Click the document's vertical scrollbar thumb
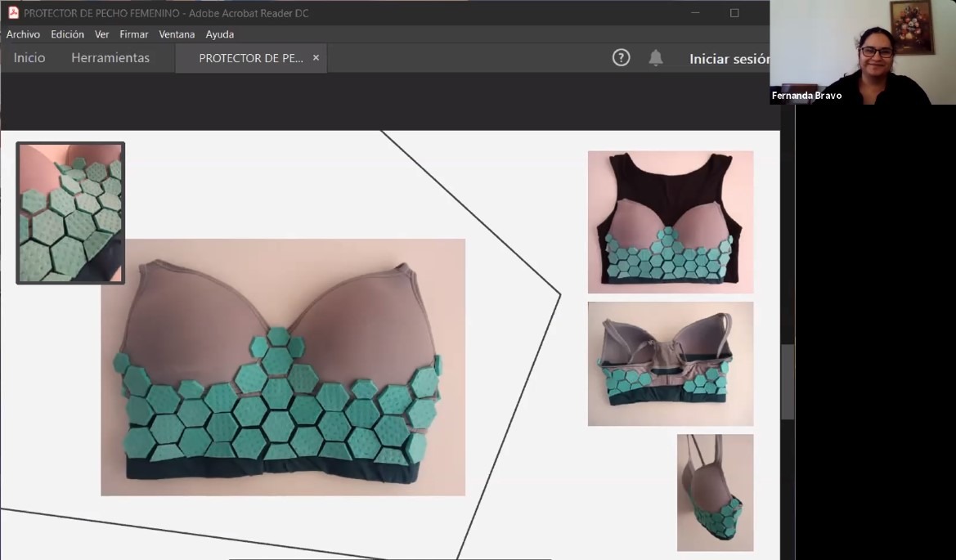956x560 pixels. click(788, 382)
